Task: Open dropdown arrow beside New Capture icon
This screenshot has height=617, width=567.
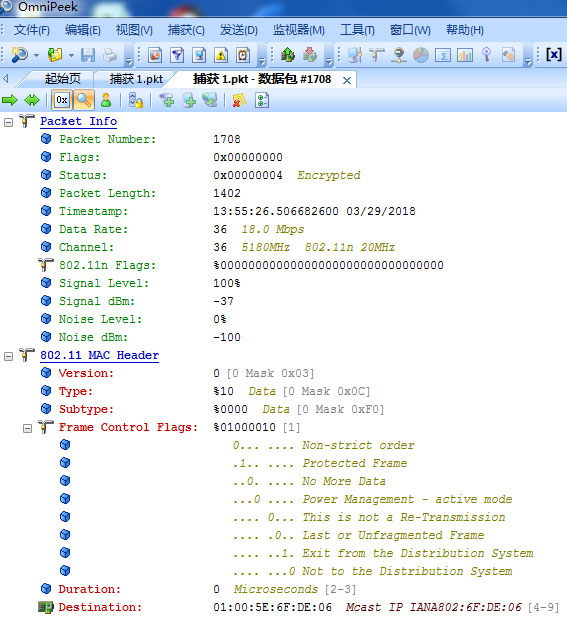Action: pyautogui.click(x=36, y=55)
